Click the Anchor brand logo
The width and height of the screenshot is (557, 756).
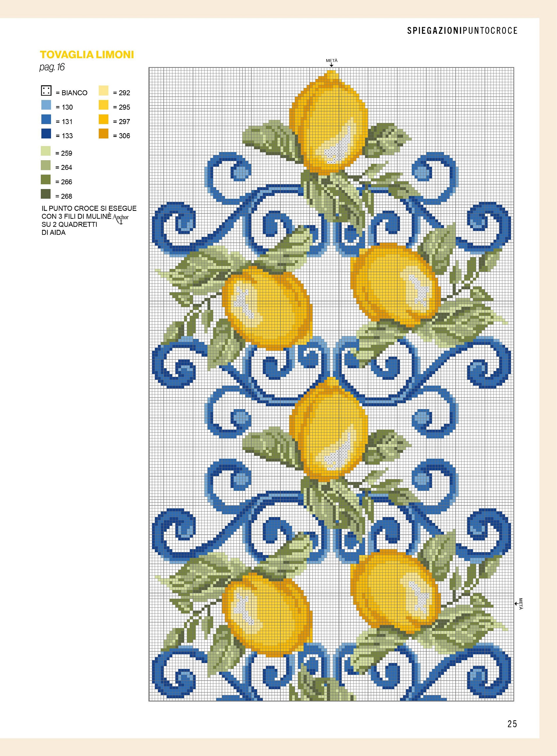(121, 218)
